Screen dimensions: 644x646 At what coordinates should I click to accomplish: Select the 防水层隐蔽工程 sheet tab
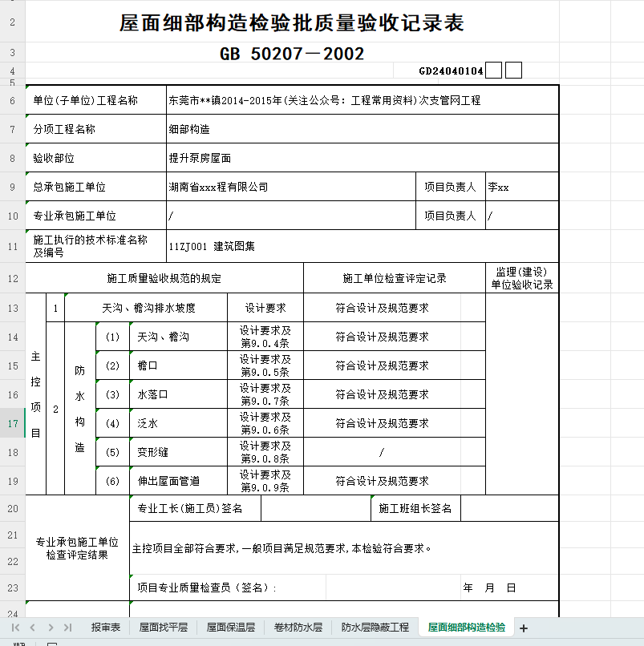point(375,628)
